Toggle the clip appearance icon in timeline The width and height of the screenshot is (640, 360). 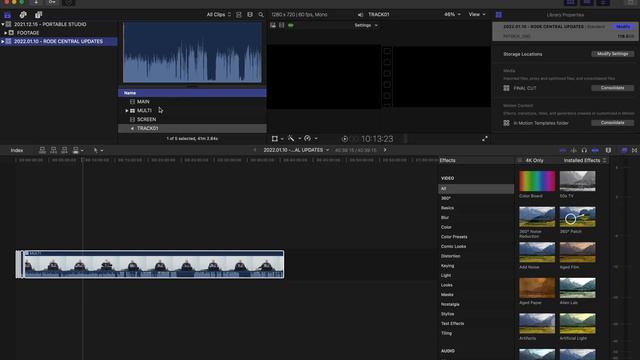[x=608, y=150]
